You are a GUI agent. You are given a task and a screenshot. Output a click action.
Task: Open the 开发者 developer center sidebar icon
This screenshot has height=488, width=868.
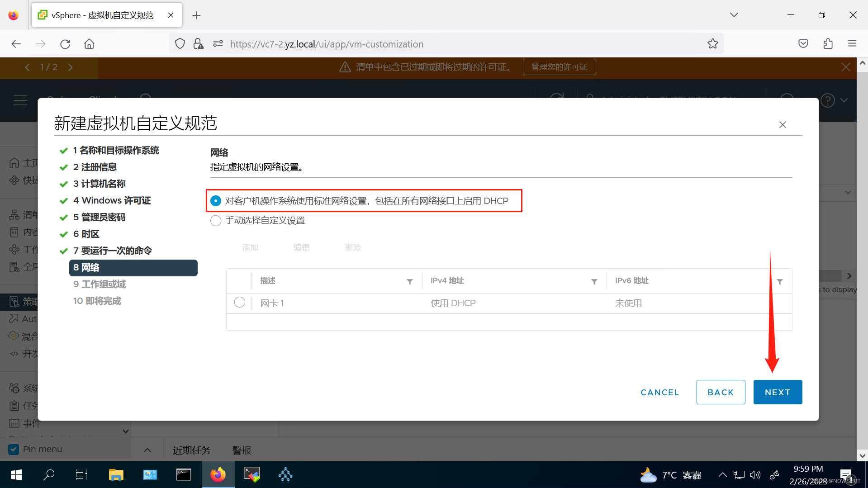[x=14, y=353]
